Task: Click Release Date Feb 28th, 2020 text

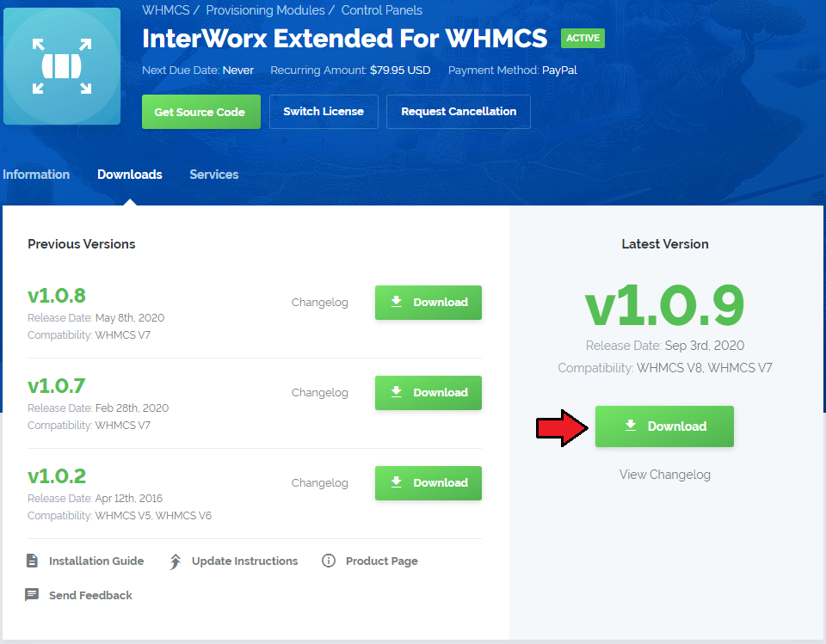Action: (x=98, y=408)
